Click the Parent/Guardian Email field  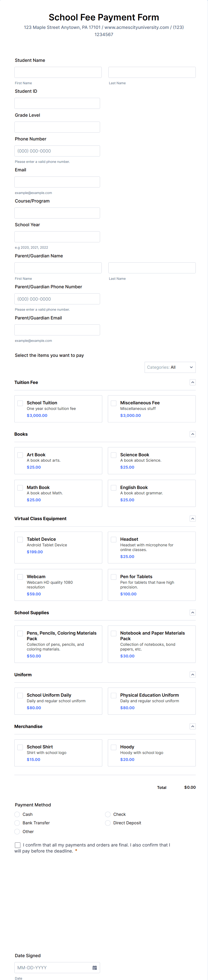pos(57,330)
